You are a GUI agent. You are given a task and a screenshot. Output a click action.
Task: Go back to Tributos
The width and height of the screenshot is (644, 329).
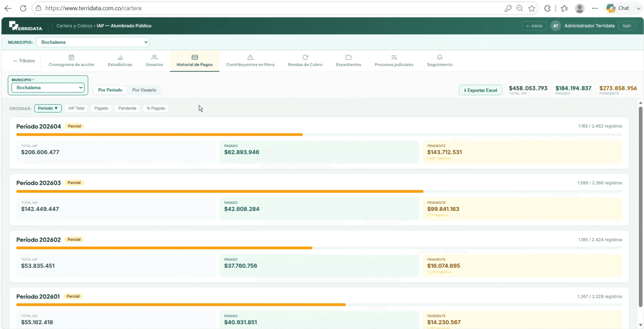tap(24, 61)
